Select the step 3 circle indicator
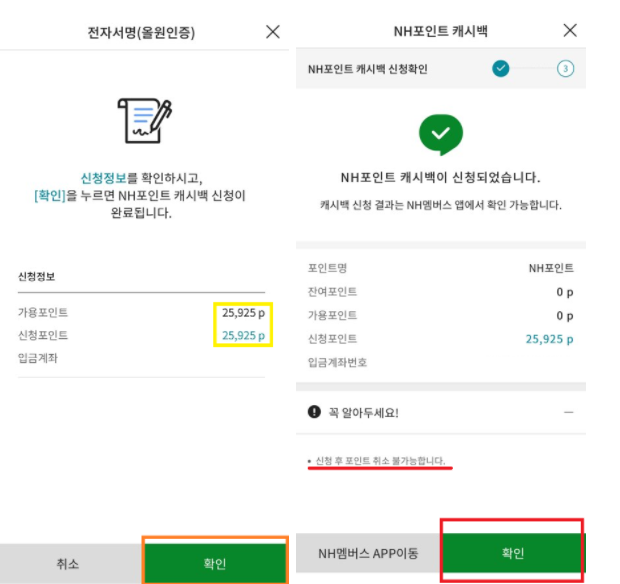This screenshot has width=620, height=584. pos(565,69)
